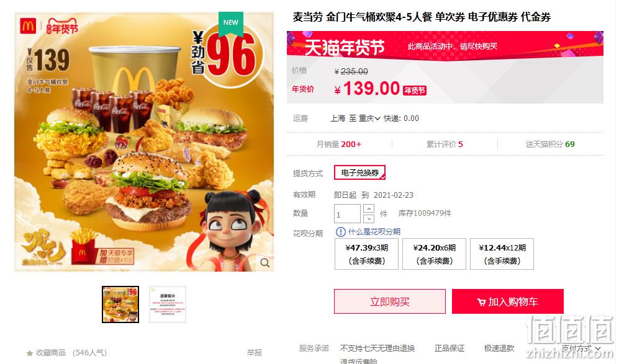Click the 举报 report link
619x364 pixels.
tap(254, 353)
